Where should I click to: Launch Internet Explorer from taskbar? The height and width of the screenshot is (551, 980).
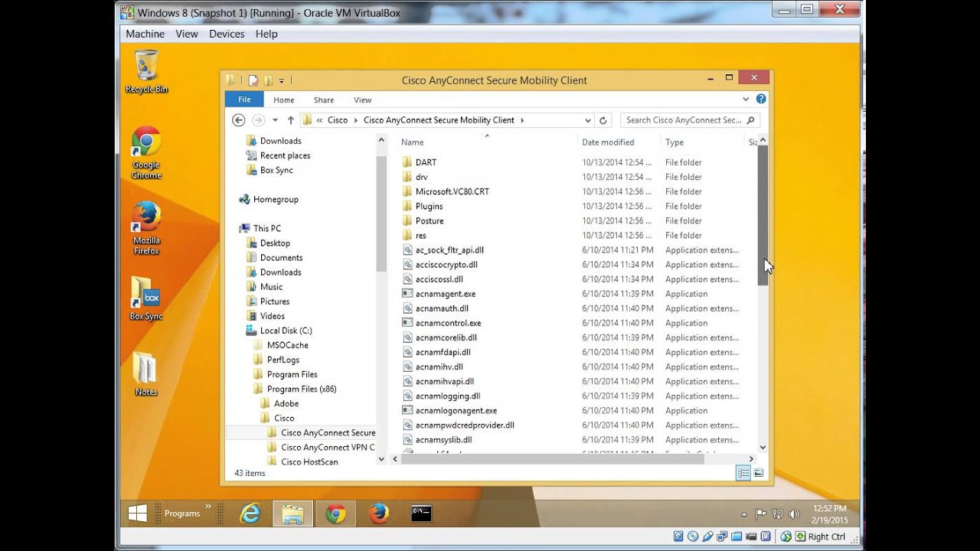[250, 514]
